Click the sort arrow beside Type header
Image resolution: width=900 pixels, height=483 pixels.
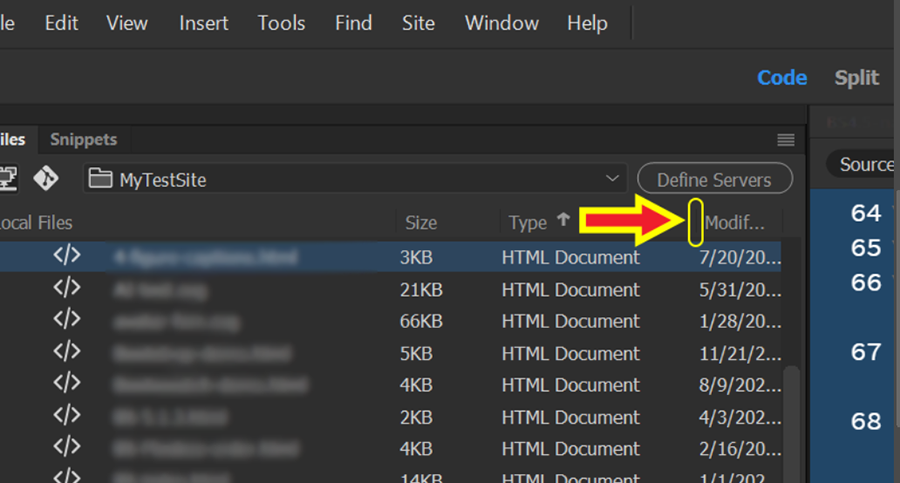(564, 221)
